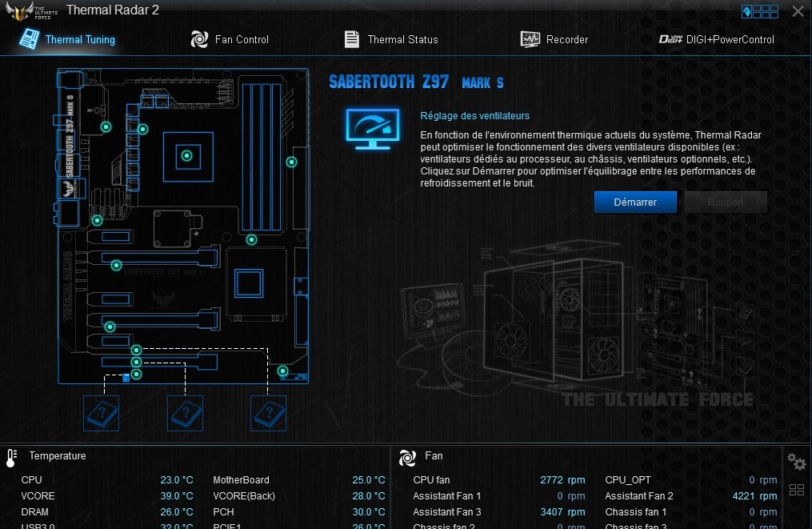The width and height of the screenshot is (812, 529).
Task: Click the VCORE(Back) temperature value 28.0 °C
Action: coord(369,496)
